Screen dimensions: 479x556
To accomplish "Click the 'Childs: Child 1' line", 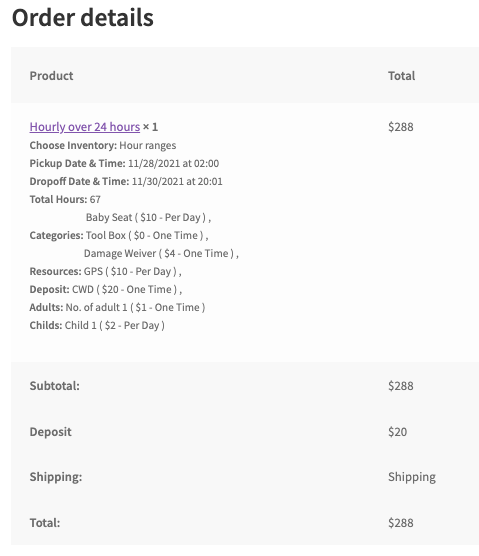I will click(x=97, y=326).
